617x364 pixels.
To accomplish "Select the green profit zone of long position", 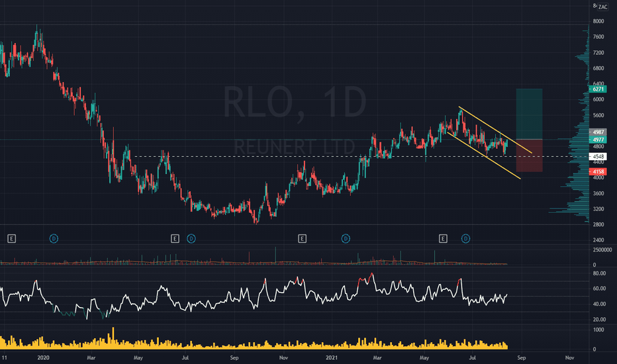I will (529, 114).
